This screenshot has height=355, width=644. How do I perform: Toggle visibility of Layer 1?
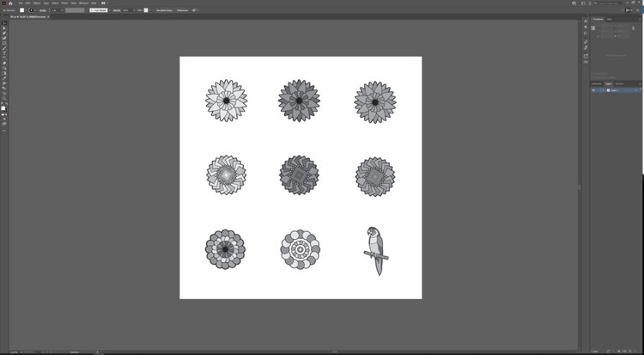point(593,89)
